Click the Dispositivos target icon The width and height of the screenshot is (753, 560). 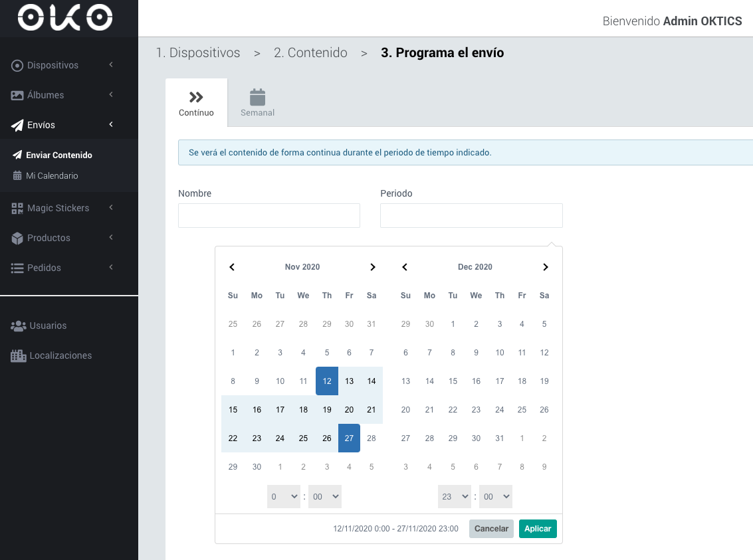click(x=17, y=65)
